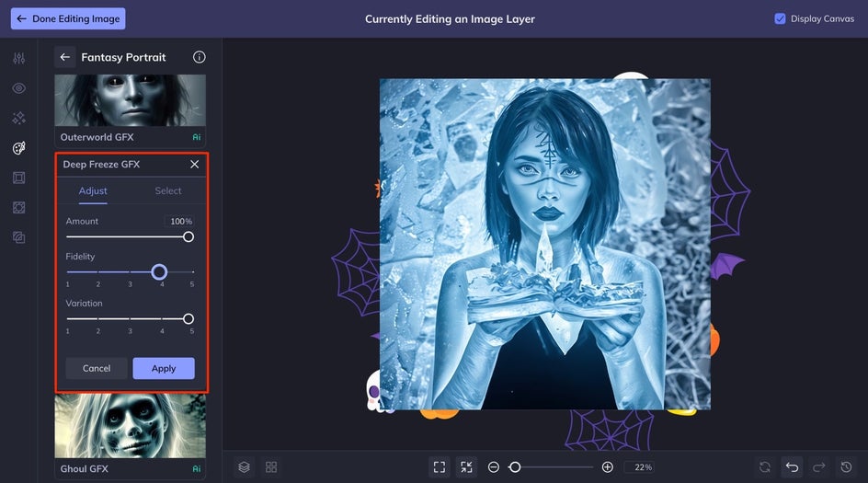Open the Edit adjustments sliders sidebar icon

pos(18,58)
